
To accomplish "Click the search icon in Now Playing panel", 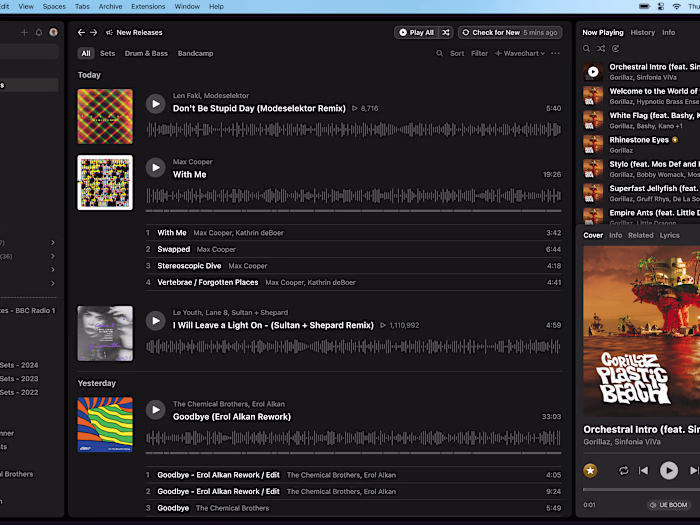I will 587,48.
